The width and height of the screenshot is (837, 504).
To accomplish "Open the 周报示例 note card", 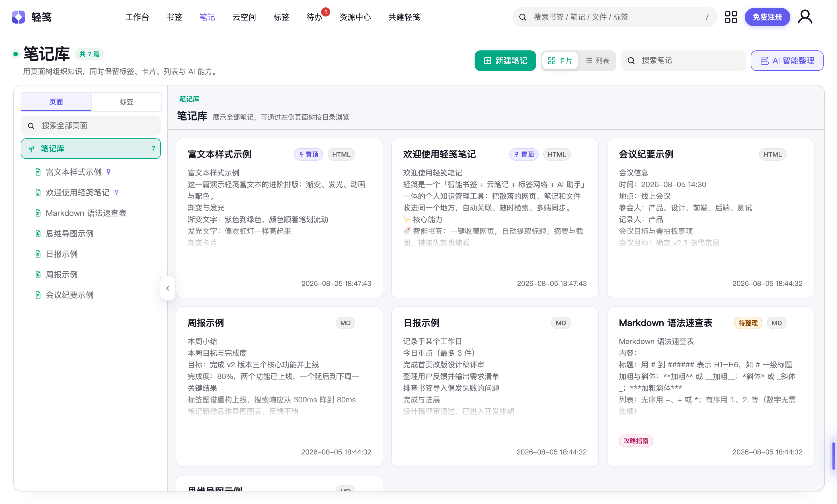I will (x=279, y=386).
